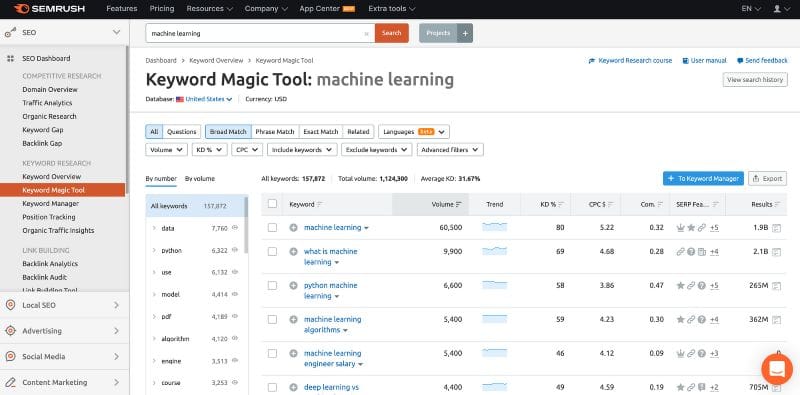Select All keywords row in group list
Screen dimensions: 800x395
coord(195,206)
